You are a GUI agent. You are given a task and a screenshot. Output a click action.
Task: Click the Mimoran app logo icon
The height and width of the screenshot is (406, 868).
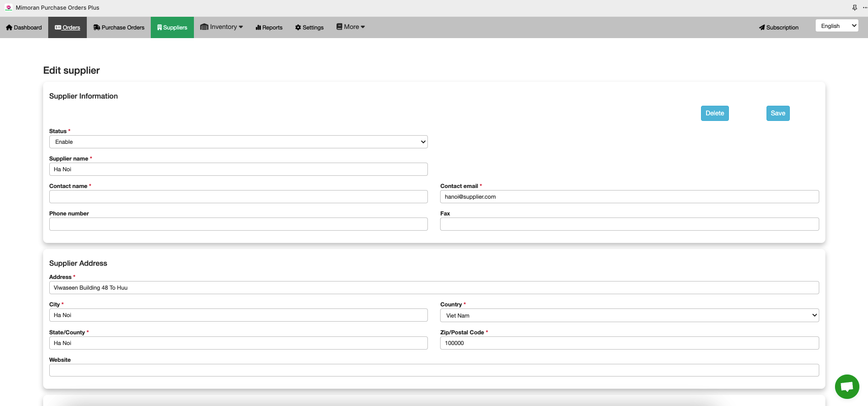click(9, 8)
